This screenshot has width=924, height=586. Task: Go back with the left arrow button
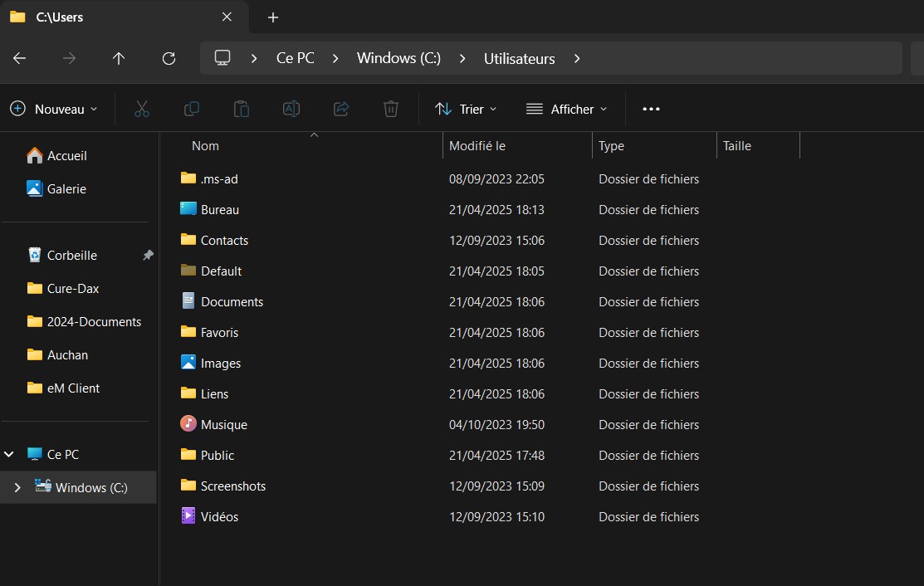pyautogui.click(x=19, y=58)
